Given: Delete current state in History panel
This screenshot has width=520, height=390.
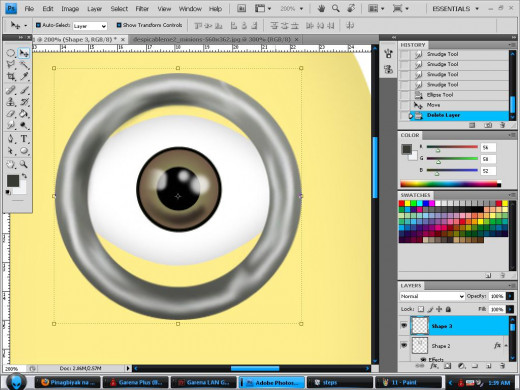Looking at the screenshot, I should 502,125.
